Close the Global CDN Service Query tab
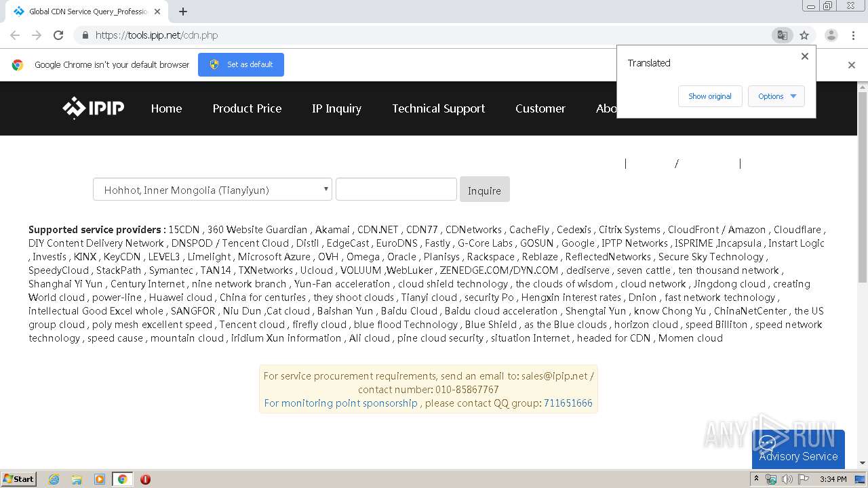The image size is (868, 488). 157,12
